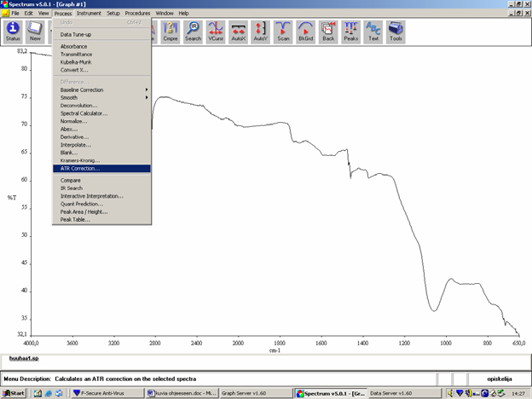
Task: Activate the VCursr vertical cursor tool
Action: point(216,32)
